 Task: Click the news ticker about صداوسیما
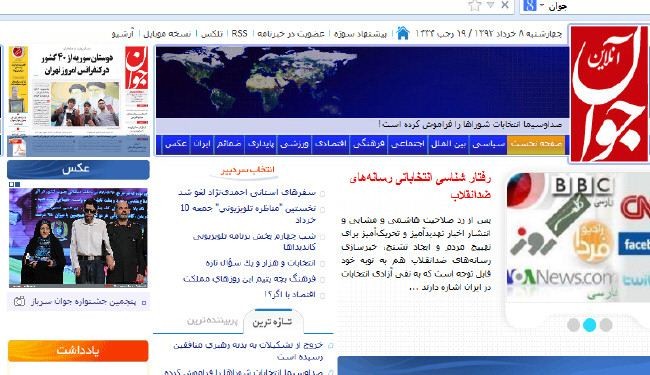[x=470, y=124]
